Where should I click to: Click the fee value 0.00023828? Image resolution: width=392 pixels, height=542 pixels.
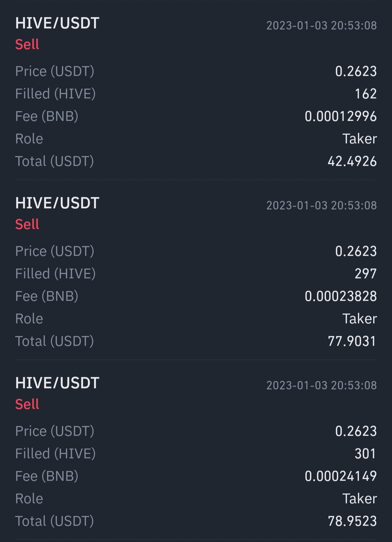pos(340,296)
